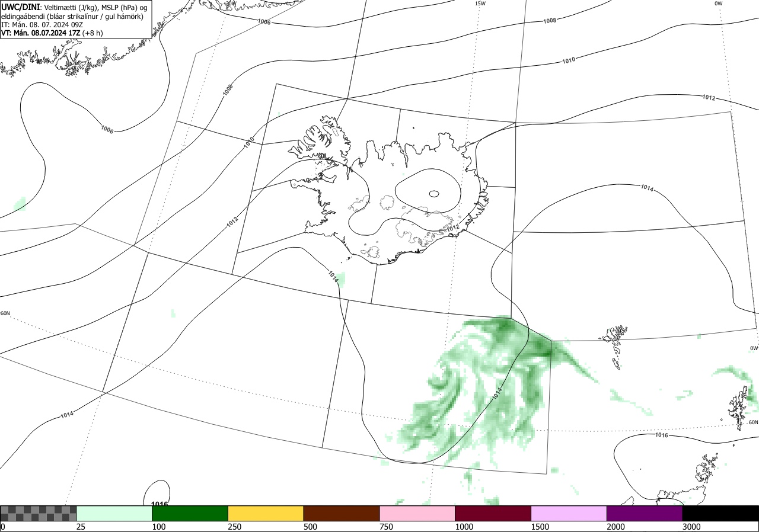Click the "1000" legend scale value

464,527
